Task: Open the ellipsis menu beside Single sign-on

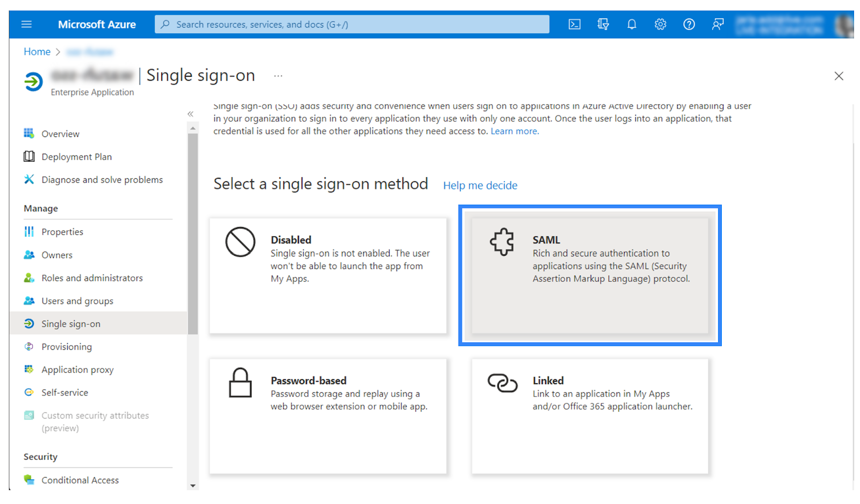Action: click(278, 76)
